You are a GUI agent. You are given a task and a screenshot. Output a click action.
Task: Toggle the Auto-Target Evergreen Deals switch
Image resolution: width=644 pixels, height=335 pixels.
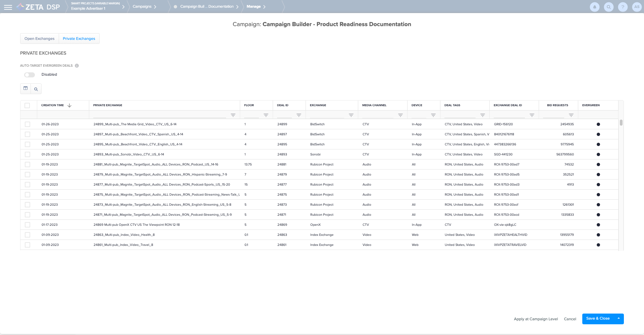click(30, 75)
